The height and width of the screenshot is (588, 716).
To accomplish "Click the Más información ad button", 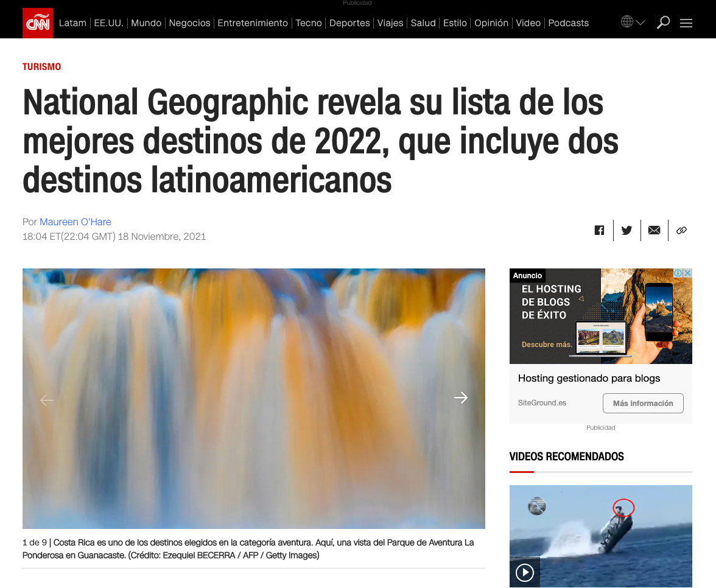I will tap(643, 403).
